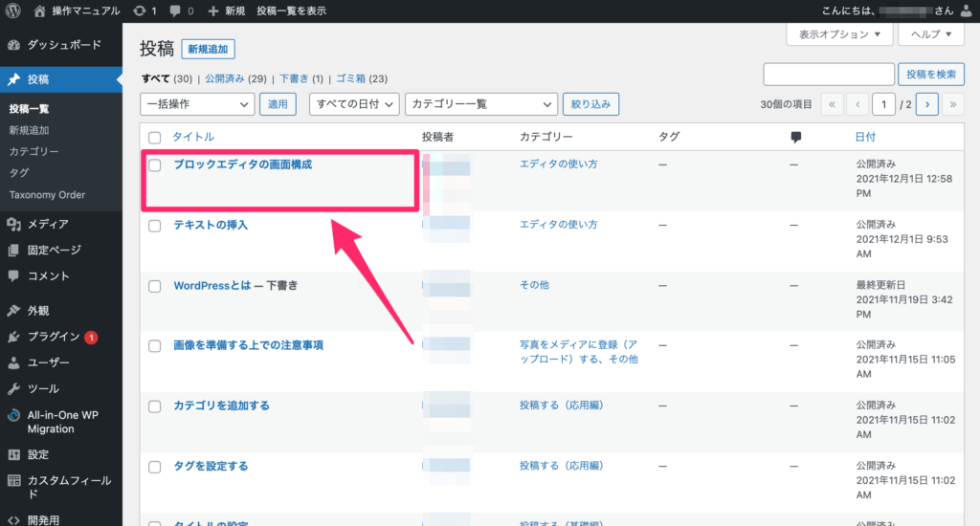The width and height of the screenshot is (980, 526).
Task: Click the comment bubble column header icon
Action: [795, 137]
